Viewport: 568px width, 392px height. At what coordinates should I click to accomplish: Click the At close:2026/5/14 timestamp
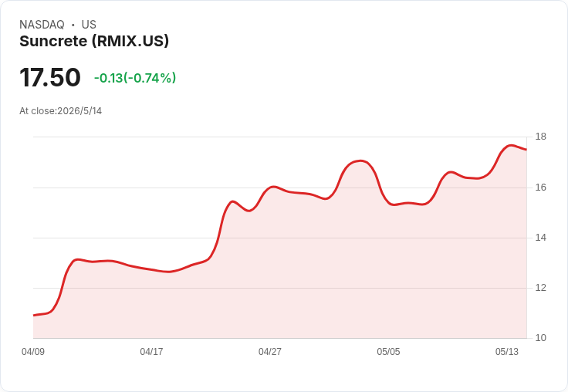60,111
